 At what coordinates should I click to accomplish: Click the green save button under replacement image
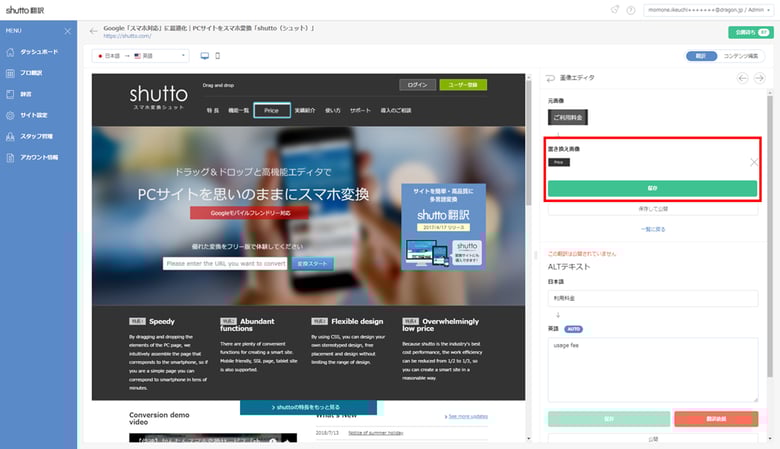(x=652, y=188)
